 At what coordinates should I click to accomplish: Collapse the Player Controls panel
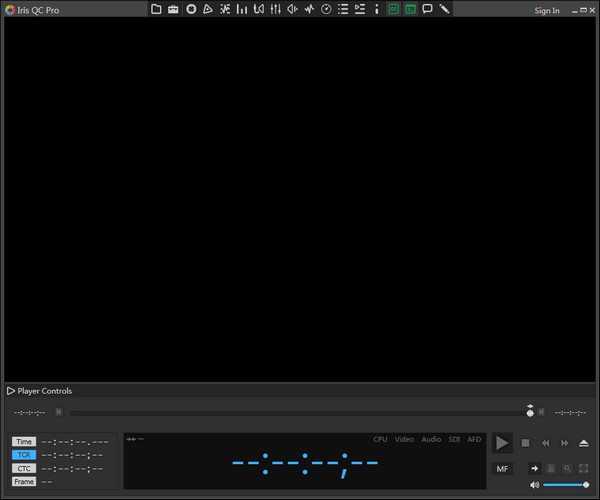click(11, 391)
